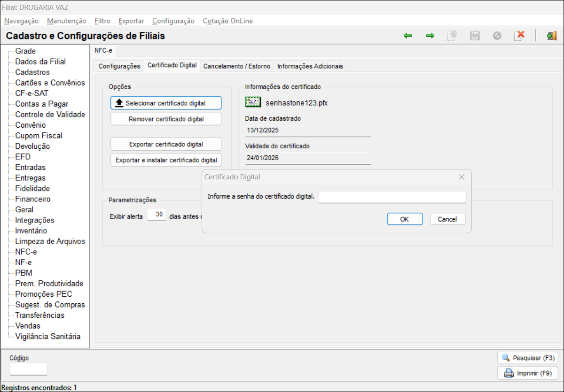Click the Exportar certificado digital button

coord(166,144)
